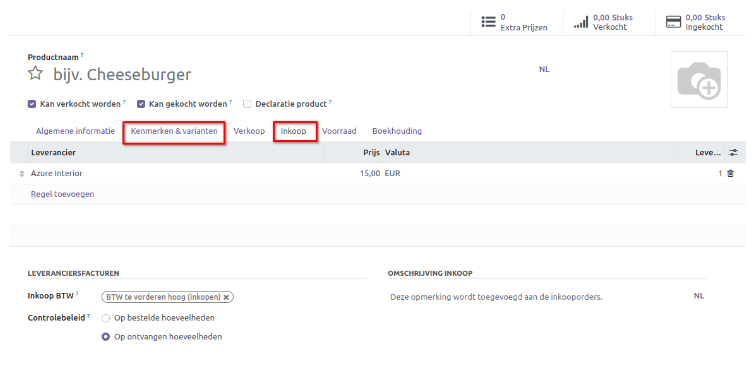Viewport: 752px width, 377px height.
Task: Switch to Kenmerken & varianten tab
Action: [174, 131]
